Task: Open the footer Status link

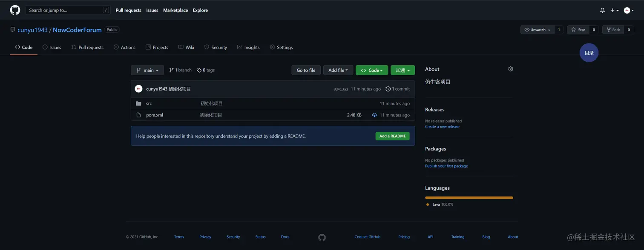Action: (260, 237)
